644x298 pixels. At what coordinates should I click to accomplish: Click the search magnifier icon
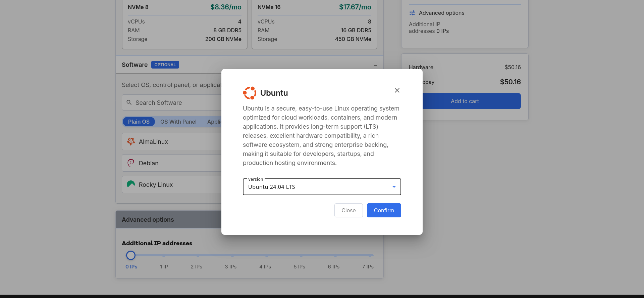click(129, 102)
